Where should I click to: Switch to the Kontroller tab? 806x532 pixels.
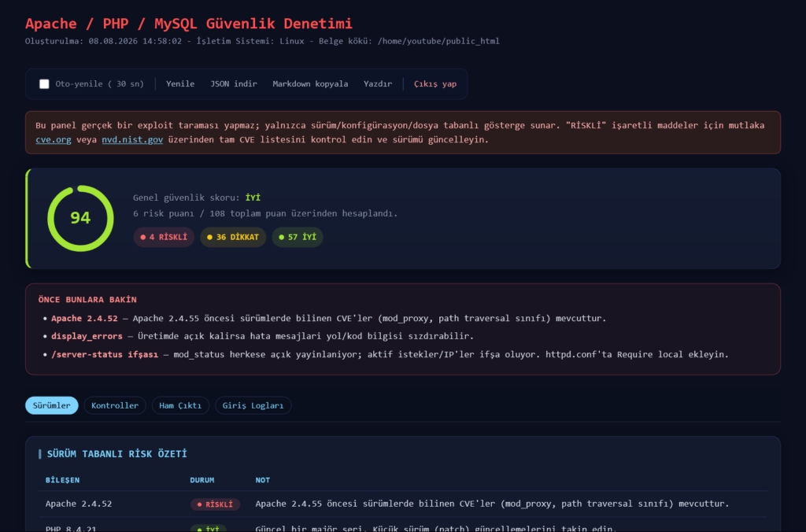coord(115,405)
